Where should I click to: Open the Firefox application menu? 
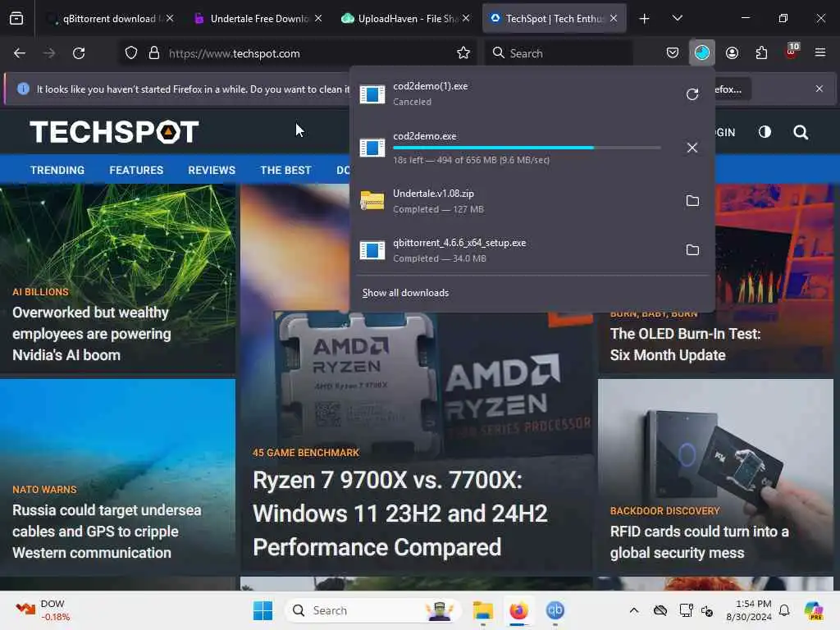(819, 52)
